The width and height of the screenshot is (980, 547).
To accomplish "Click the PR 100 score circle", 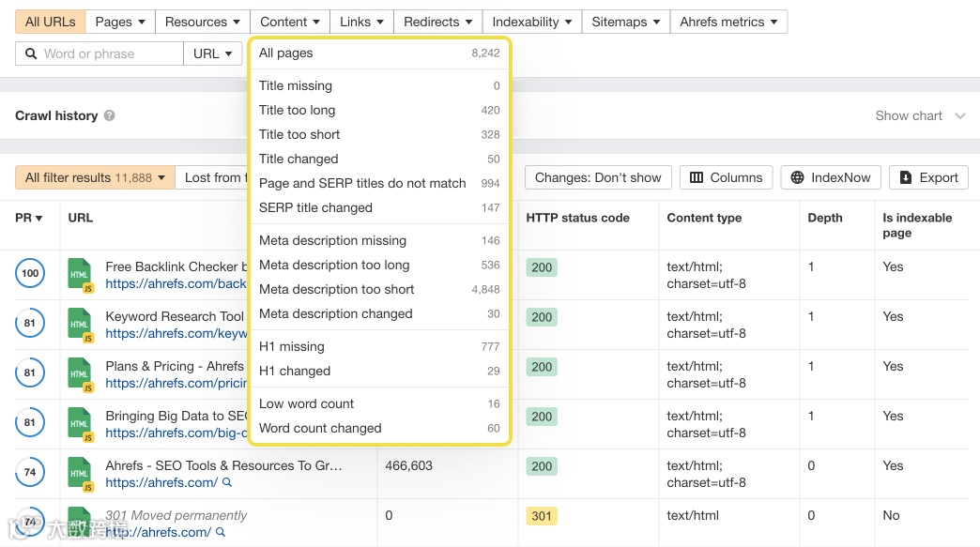I will (30, 274).
